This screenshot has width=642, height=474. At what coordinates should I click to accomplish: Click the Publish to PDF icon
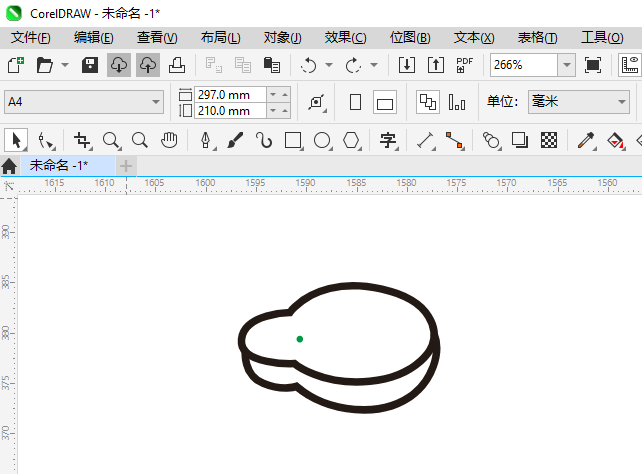click(465, 65)
